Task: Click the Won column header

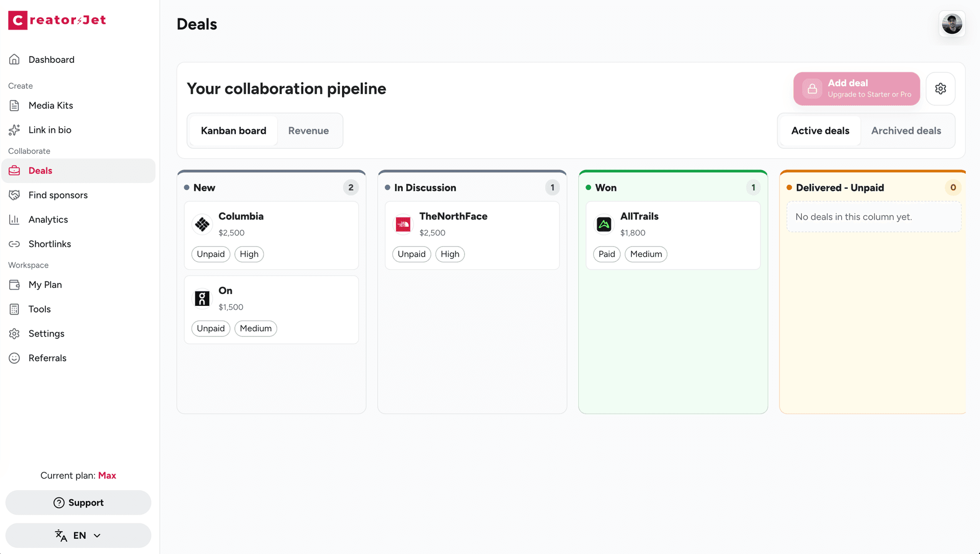Action: (605, 188)
